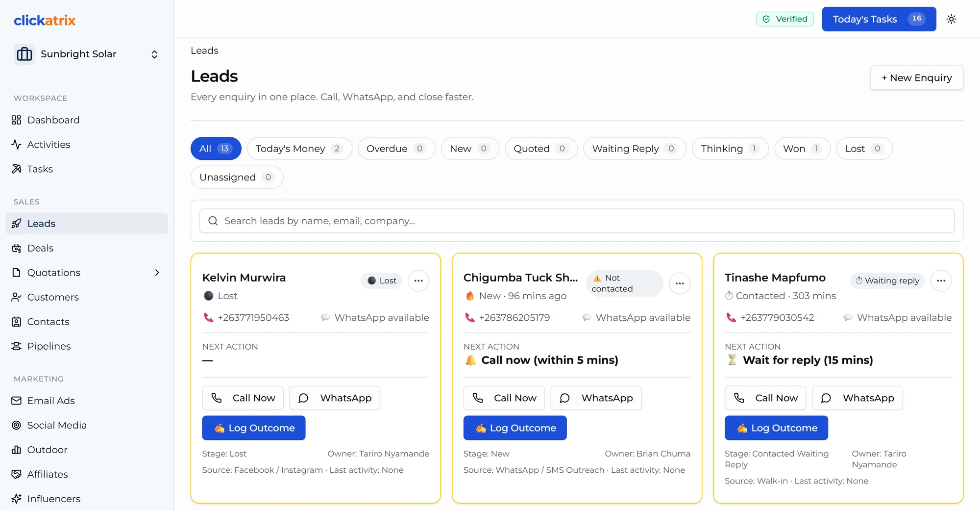The height and width of the screenshot is (511, 980).
Task: Open Tasks in the sidebar
Action: 87,169
